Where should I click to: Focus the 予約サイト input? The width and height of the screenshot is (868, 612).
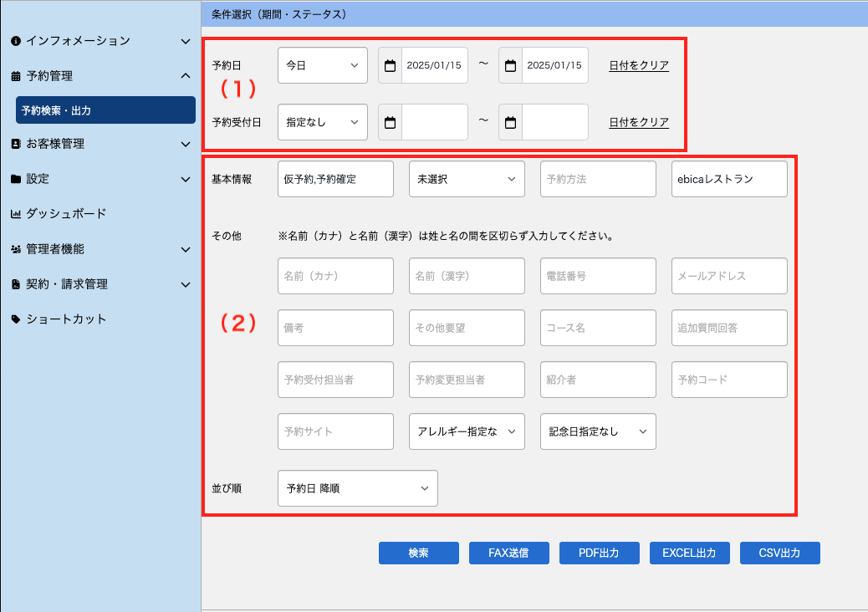click(335, 431)
